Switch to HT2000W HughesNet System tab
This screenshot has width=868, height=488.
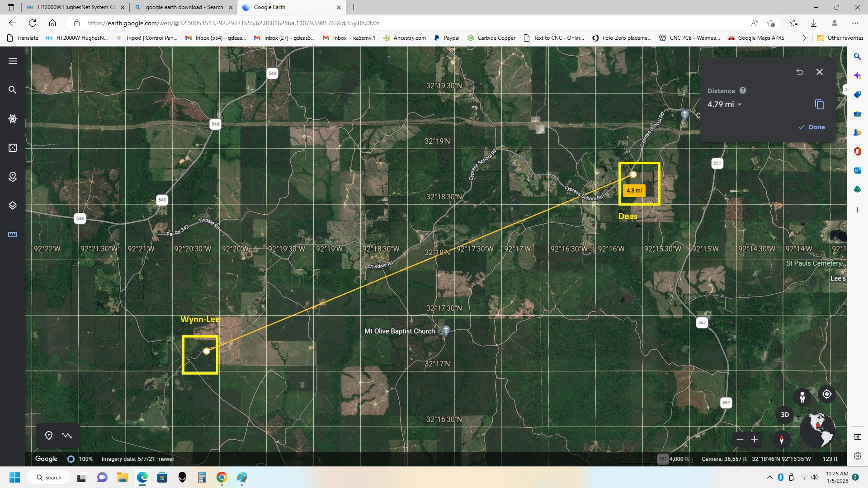point(76,7)
